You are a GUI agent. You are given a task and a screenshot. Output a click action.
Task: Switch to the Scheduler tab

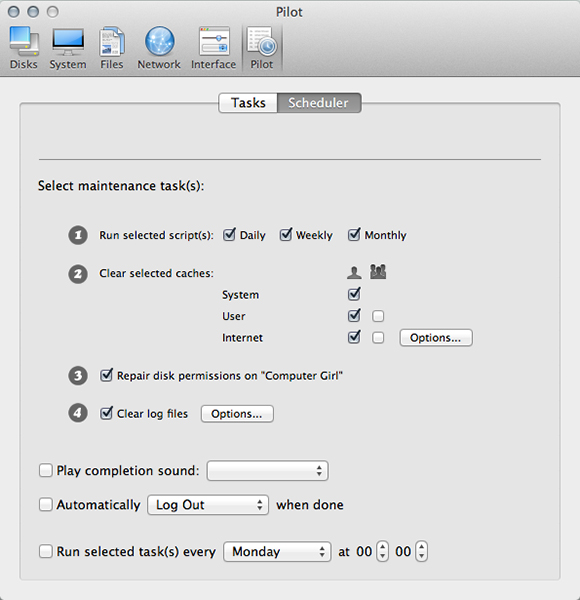point(319,103)
